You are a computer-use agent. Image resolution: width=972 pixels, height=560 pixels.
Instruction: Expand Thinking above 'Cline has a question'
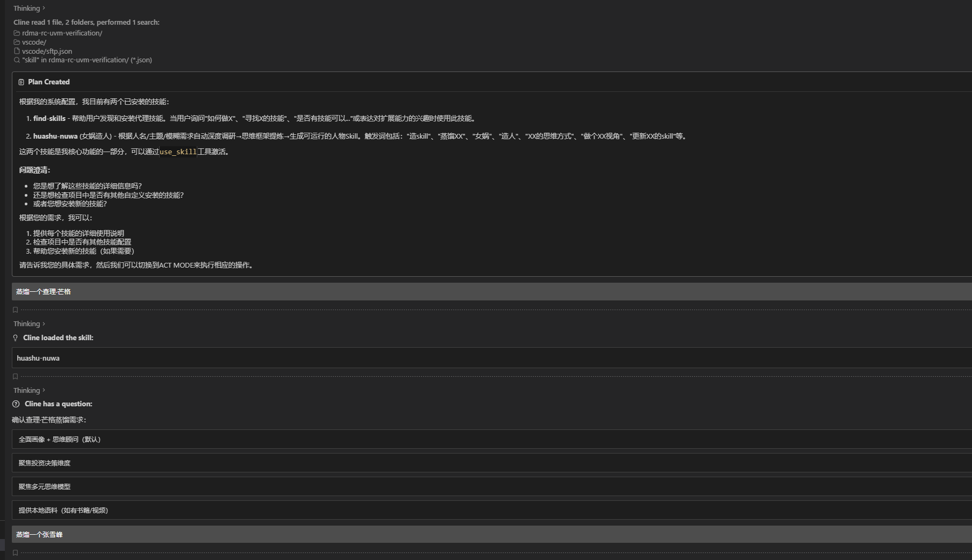pyautogui.click(x=29, y=390)
